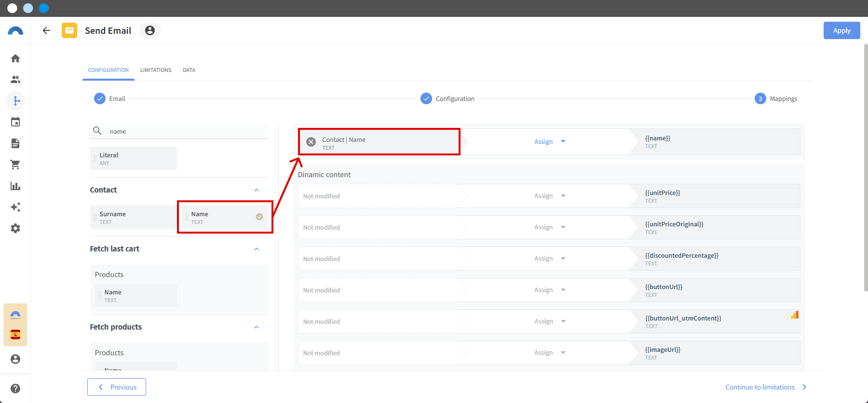
Task: Click the analytics icon on buttonUrl_utmContent row
Action: point(795,315)
